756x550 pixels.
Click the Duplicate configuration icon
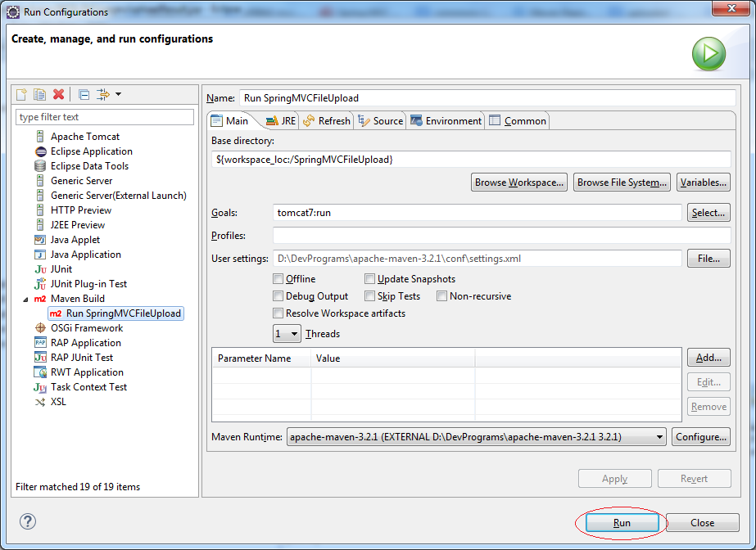(x=39, y=94)
